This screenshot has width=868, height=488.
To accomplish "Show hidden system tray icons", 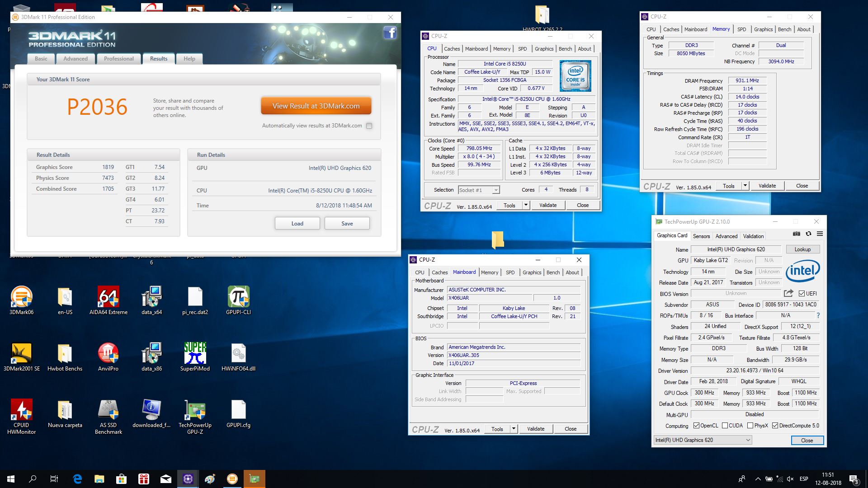I will [x=758, y=479].
